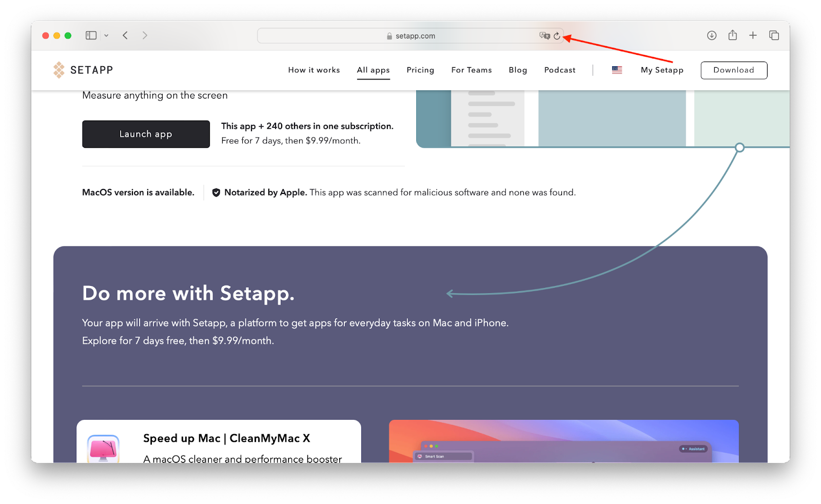Select the All apps navigation tab

[373, 70]
